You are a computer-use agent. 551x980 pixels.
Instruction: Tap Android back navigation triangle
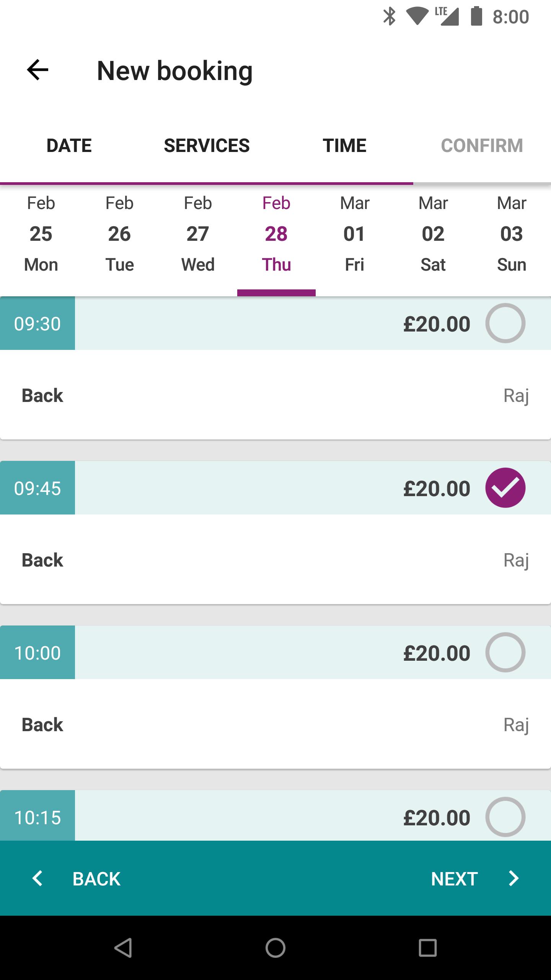pyautogui.click(x=123, y=948)
